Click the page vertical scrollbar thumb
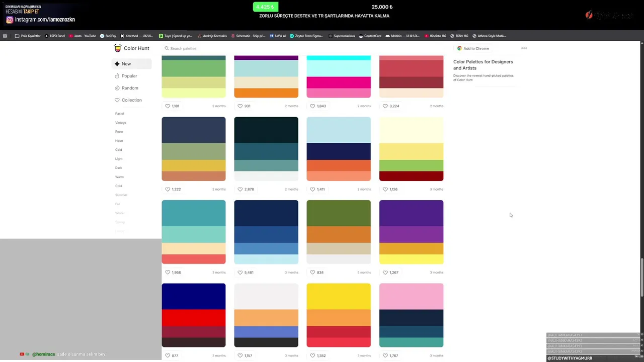The image size is (644, 362). (x=642, y=278)
